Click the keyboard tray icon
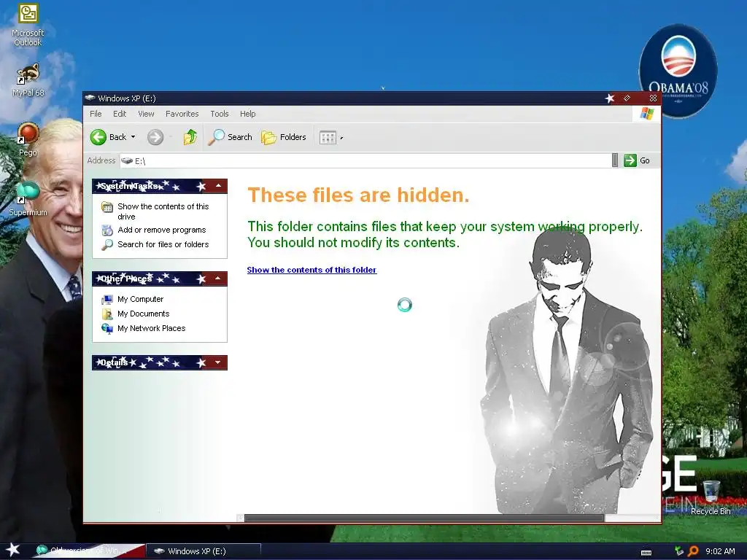Screen dimensions: 747x560 coord(646,553)
